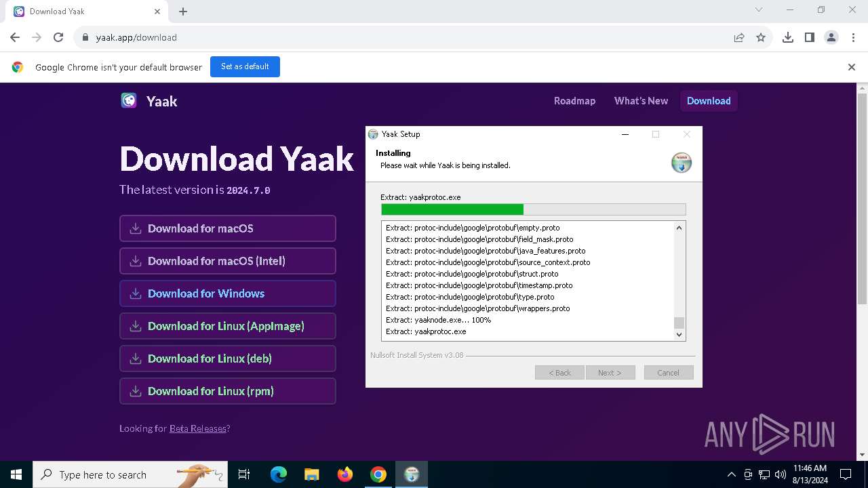
Task: Open tab search chevron in title bar
Action: (x=759, y=10)
